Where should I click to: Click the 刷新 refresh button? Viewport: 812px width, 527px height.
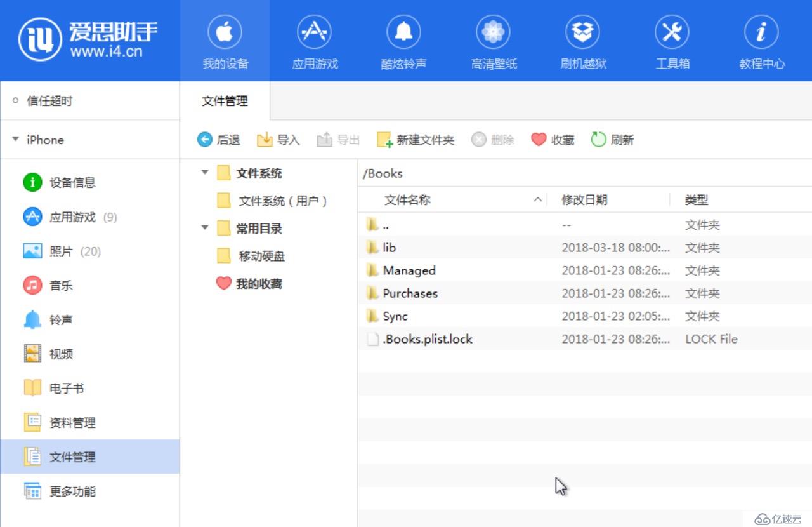(x=613, y=140)
